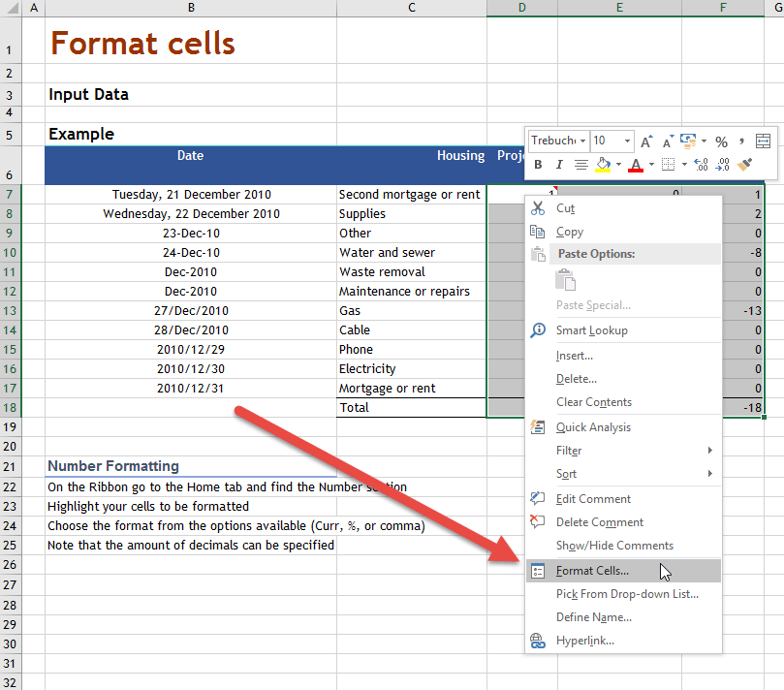Select column E header
This screenshot has width=784, height=690.
click(x=619, y=8)
